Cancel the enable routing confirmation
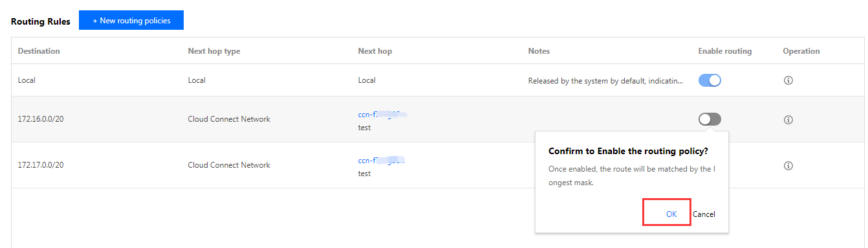 704,214
